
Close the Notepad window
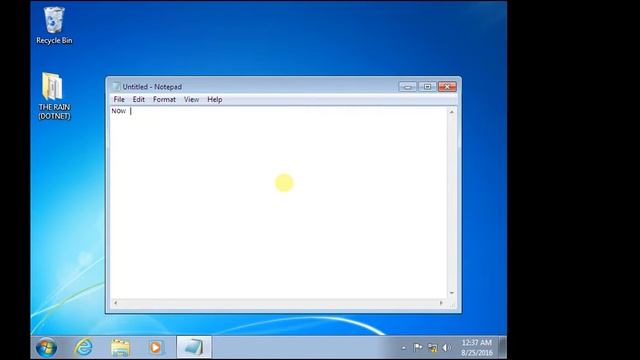[x=447, y=87]
